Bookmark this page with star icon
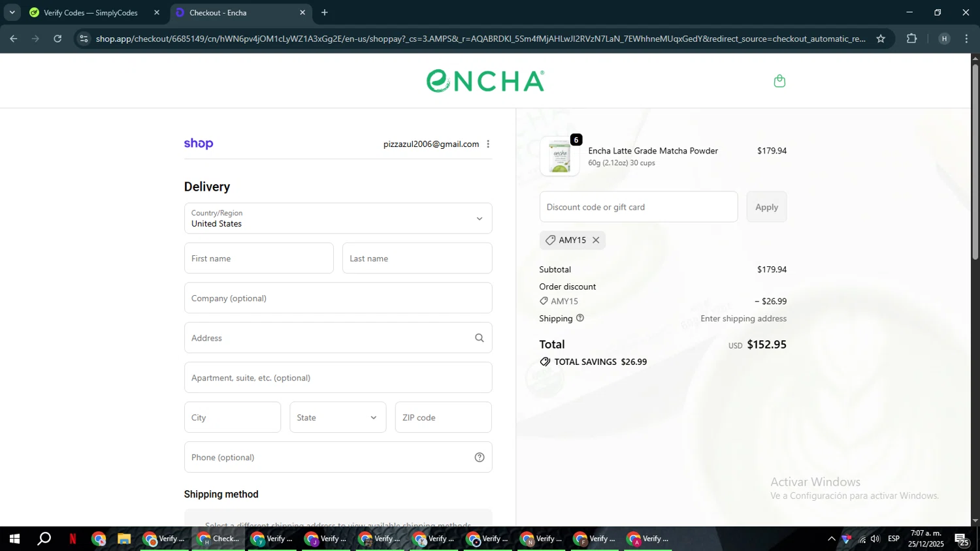 coord(881,39)
